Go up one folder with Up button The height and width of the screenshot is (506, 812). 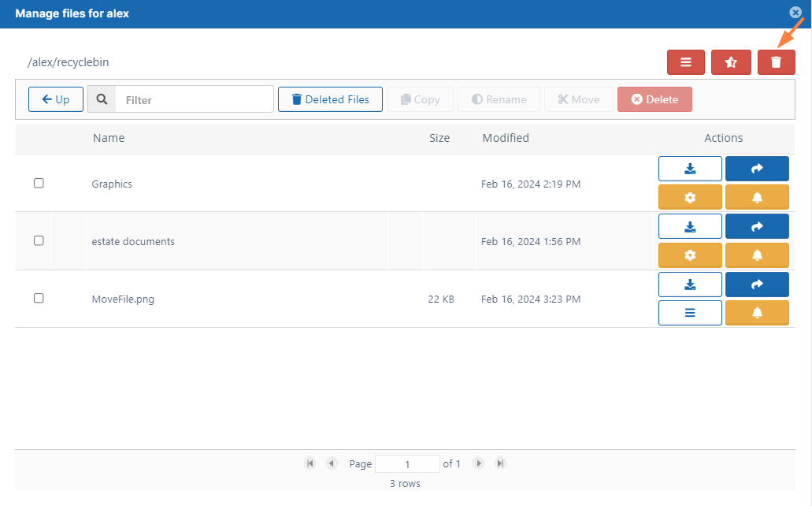coord(56,99)
